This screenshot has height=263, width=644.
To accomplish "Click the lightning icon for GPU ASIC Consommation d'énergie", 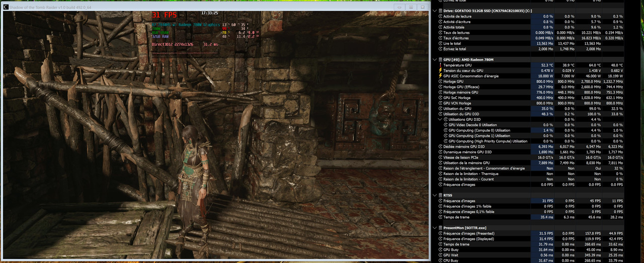I will 441,76.
